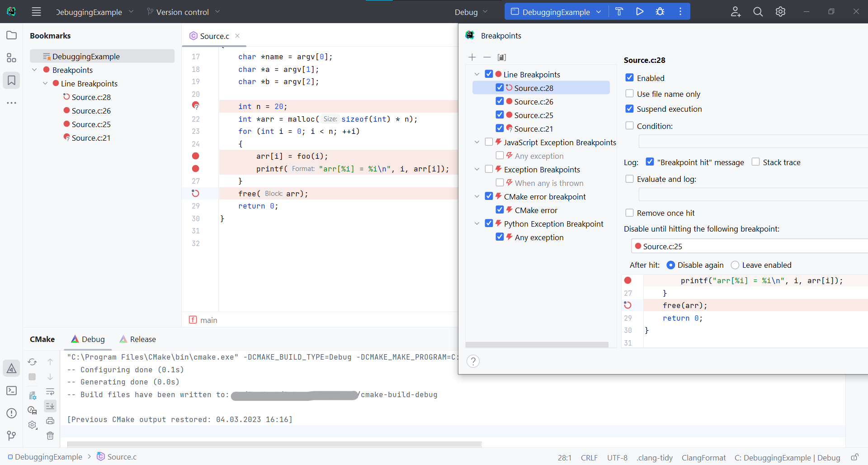
Task: Open the Terminal tool window icon
Action: [12, 391]
